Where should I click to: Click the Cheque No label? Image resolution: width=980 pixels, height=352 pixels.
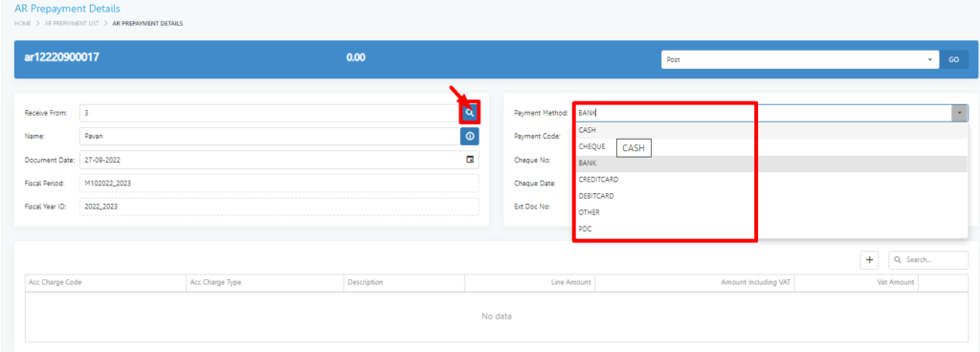pyautogui.click(x=532, y=160)
